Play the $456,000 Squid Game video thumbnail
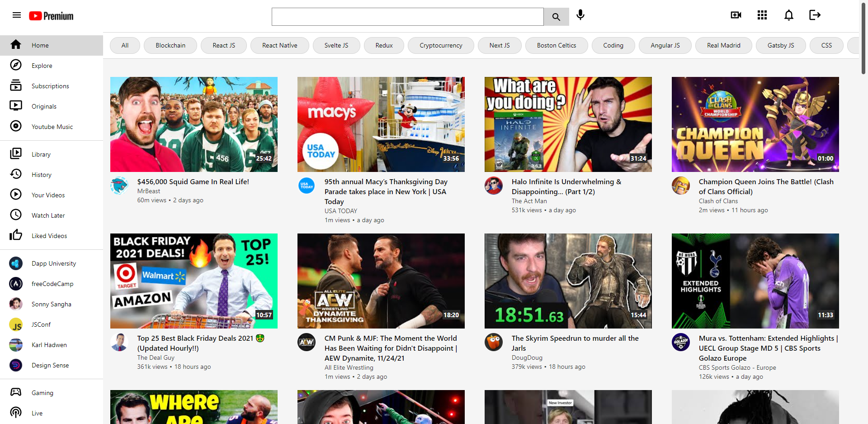Image resolution: width=868 pixels, height=424 pixels. (193, 124)
